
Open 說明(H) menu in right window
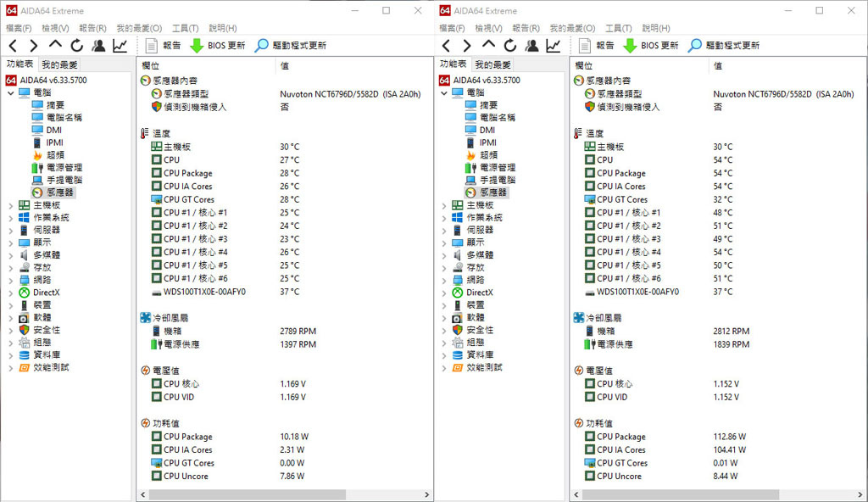[656, 28]
